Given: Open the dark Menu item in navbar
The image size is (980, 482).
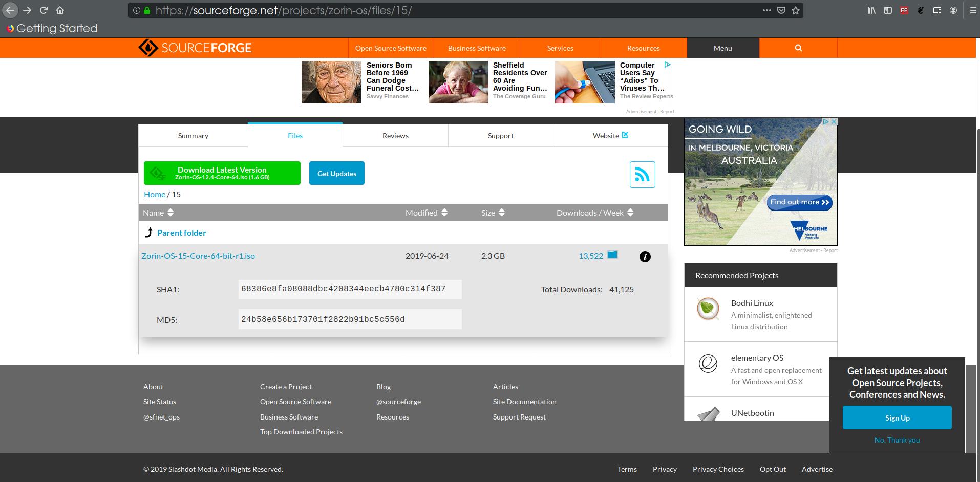Looking at the screenshot, I should click(x=722, y=48).
